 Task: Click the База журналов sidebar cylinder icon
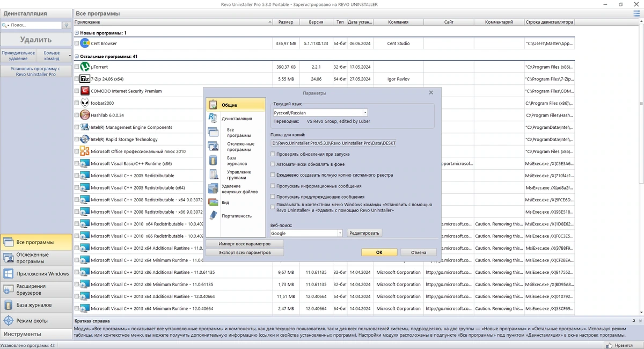[x=9, y=305]
